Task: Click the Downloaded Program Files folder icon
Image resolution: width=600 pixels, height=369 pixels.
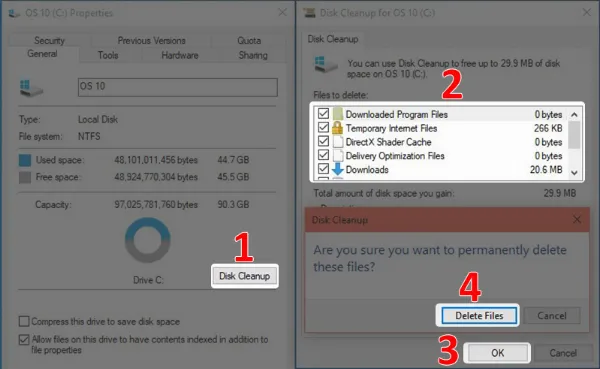Action: (338, 114)
